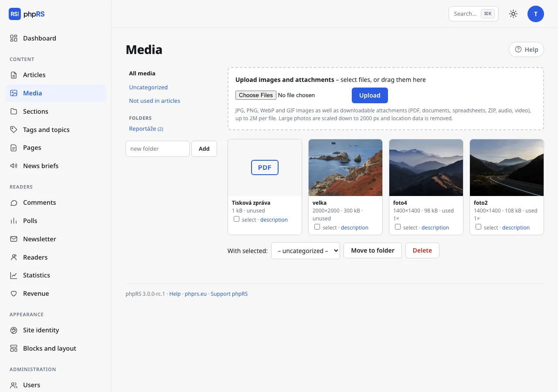This screenshot has height=392, width=558.
Task: Click the Polls bar chart icon
Action: (14, 221)
